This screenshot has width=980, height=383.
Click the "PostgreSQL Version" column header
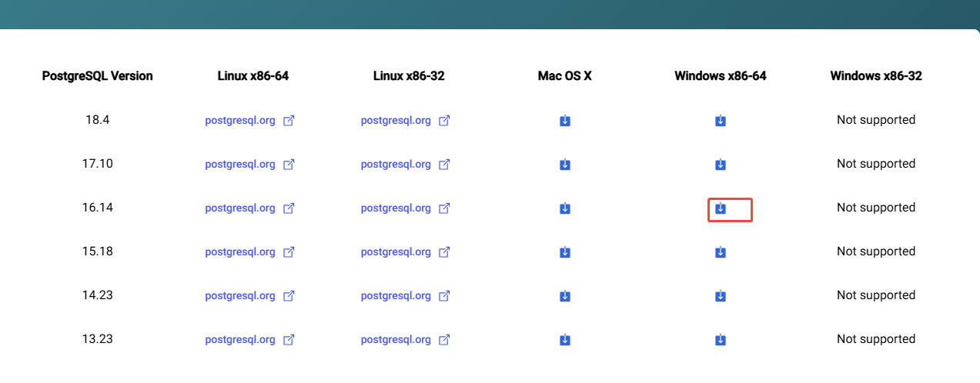tap(98, 76)
